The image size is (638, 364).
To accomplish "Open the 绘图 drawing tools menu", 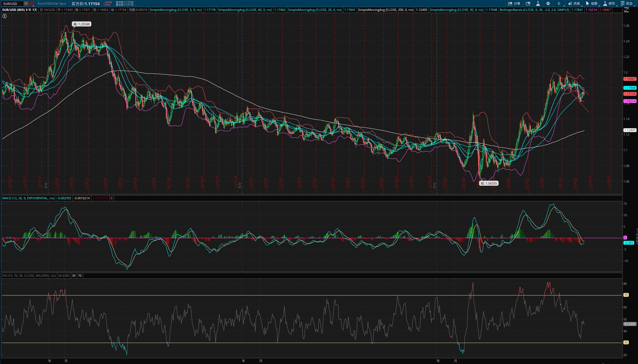I will [x=592, y=3].
